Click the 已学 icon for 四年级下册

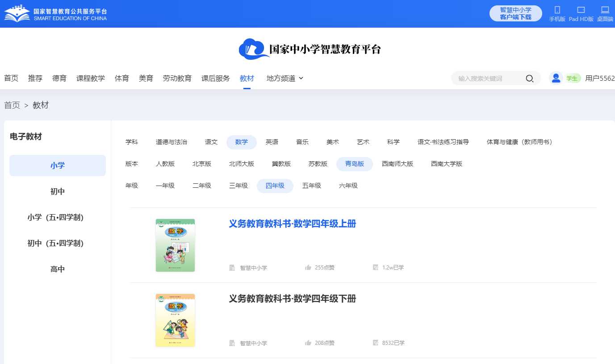pyautogui.click(x=376, y=343)
